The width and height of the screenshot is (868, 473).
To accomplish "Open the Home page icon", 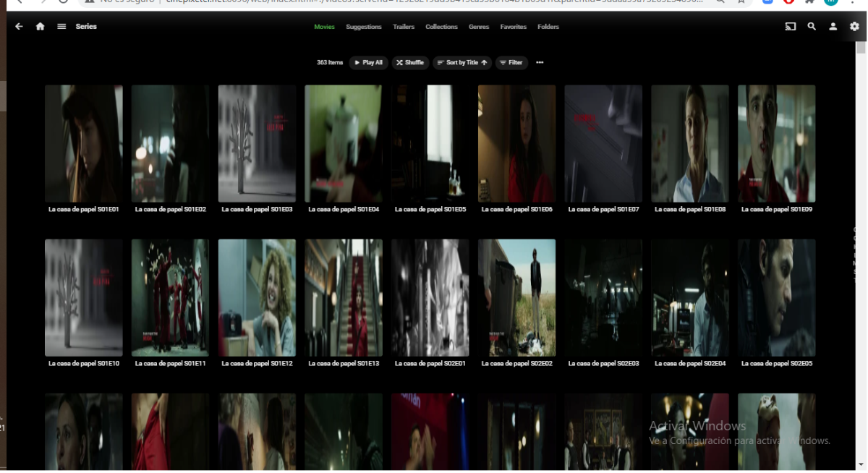I will (x=41, y=27).
